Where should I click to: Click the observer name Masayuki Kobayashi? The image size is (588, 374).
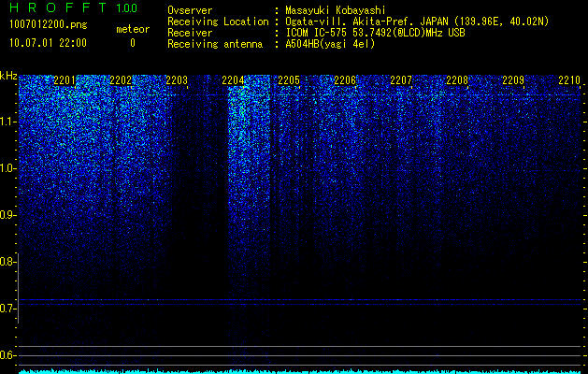[x=336, y=10]
